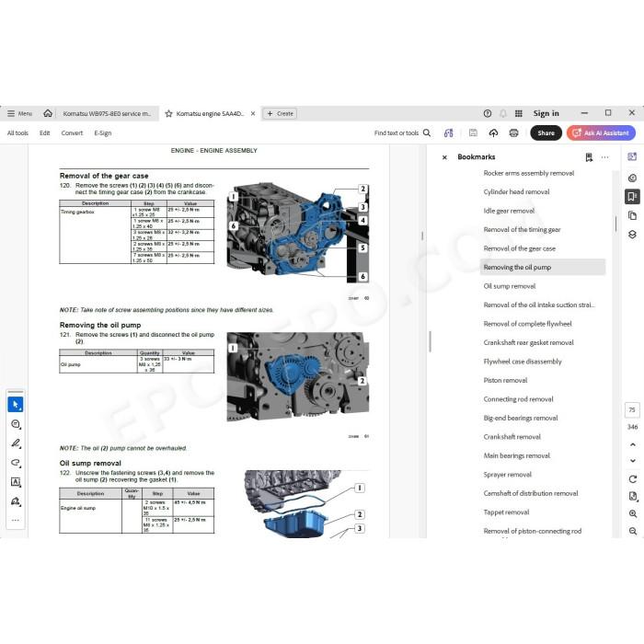
Task: Click the upload to cloud icon
Action: coord(493,132)
